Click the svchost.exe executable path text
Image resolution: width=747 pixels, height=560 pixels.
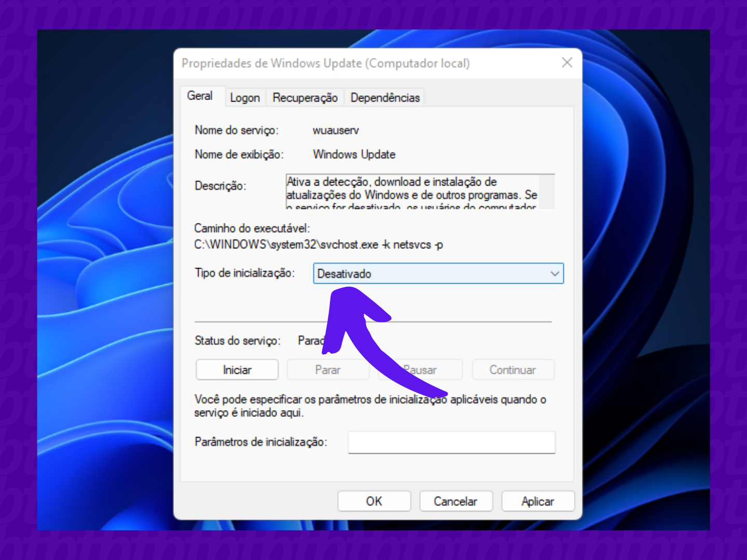click(x=319, y=245)
